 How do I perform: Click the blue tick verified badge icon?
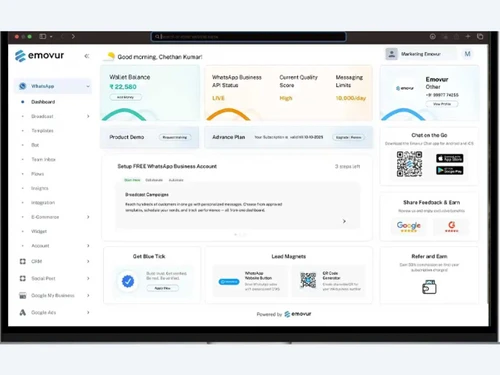pos(128,281)
